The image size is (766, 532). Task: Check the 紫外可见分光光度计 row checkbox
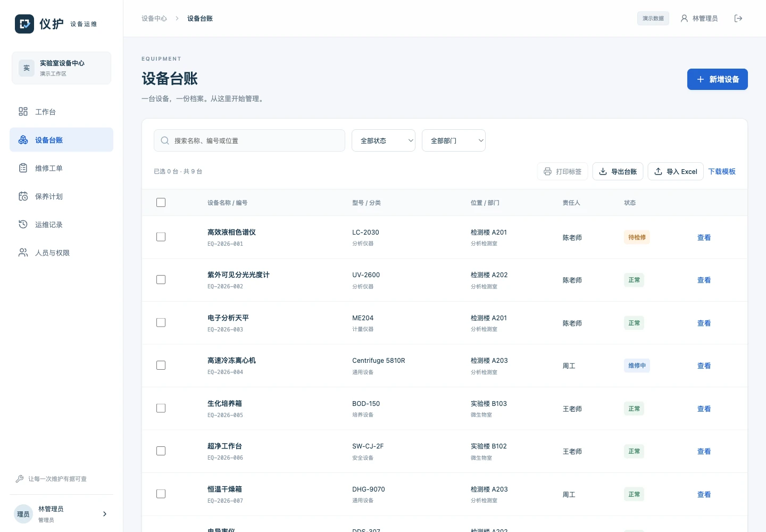tap(161, 280)
